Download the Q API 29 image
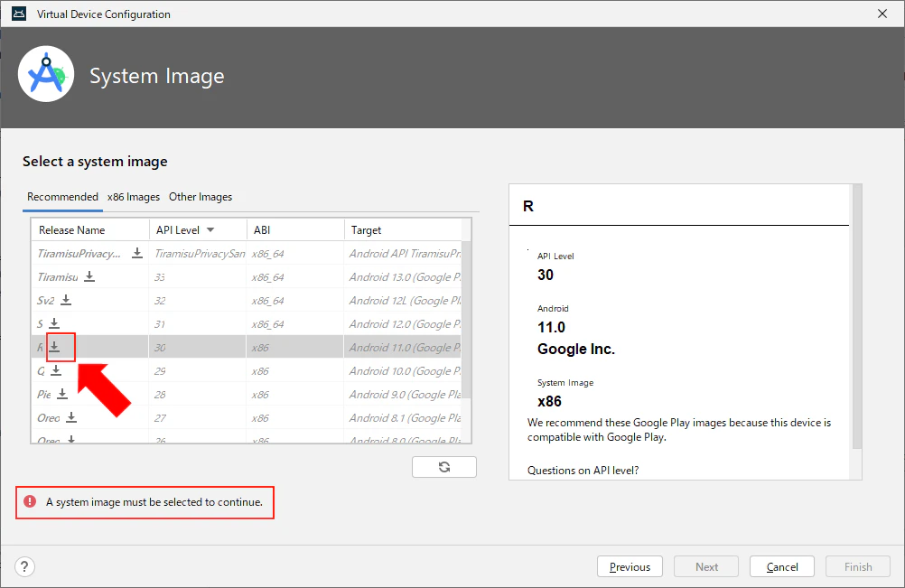Viewport: 905px width, 588px height. 55,370
